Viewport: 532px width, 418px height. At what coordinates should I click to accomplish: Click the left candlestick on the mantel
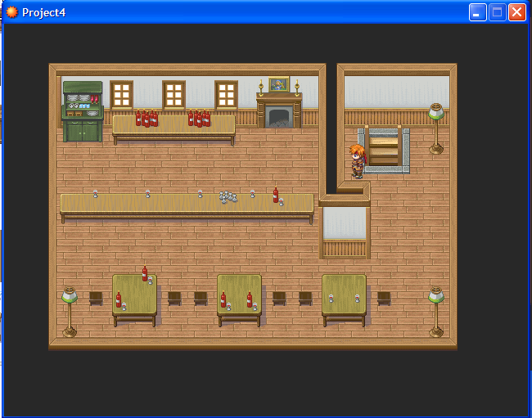(261, 88)
